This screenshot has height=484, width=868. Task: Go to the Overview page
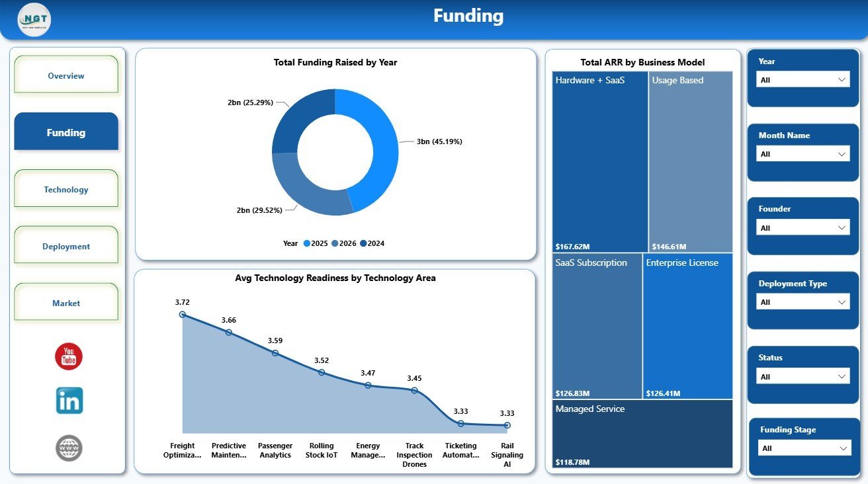[66, 75]
